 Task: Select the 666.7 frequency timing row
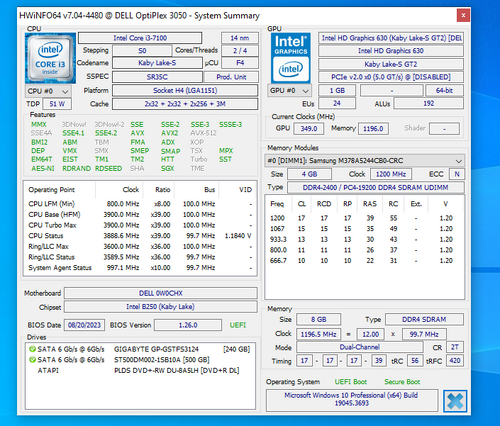[x=364, y=261]
